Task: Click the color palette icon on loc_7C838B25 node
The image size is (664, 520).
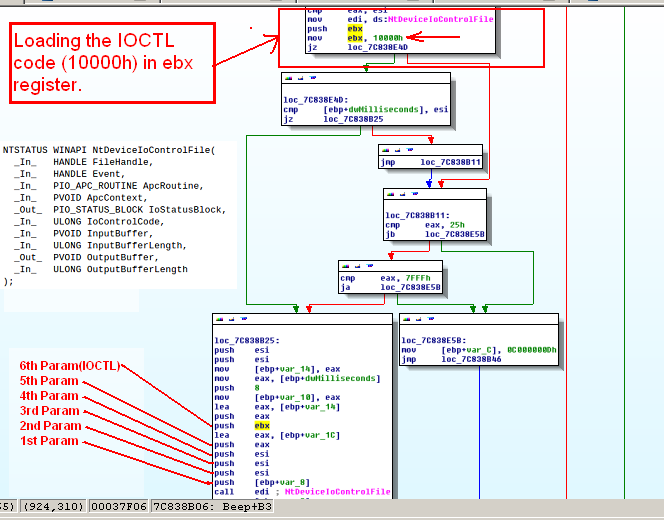Action: point(220,319)
